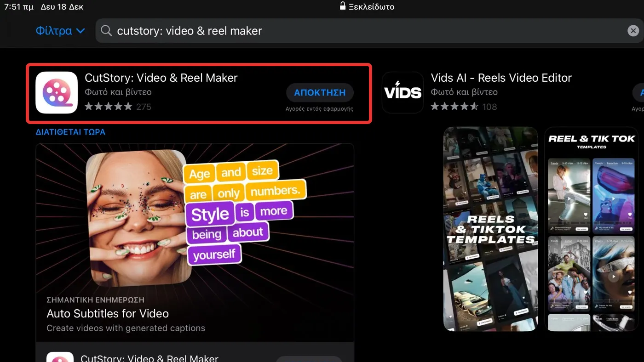The width and height of the screenshot is (644, 362).
Task: View the Reel & Tik Tok templates grid screenshot
Action: coord(591,229)
